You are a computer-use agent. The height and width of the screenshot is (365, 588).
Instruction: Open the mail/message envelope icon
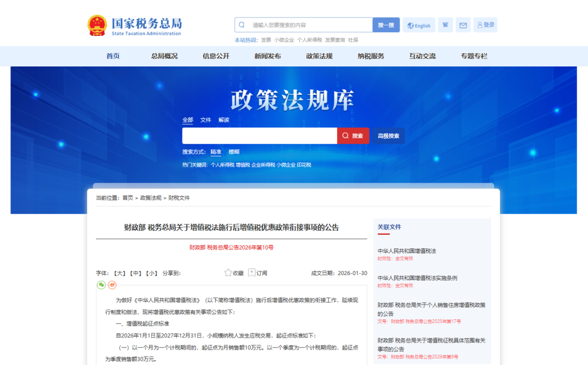pos(463,25)
